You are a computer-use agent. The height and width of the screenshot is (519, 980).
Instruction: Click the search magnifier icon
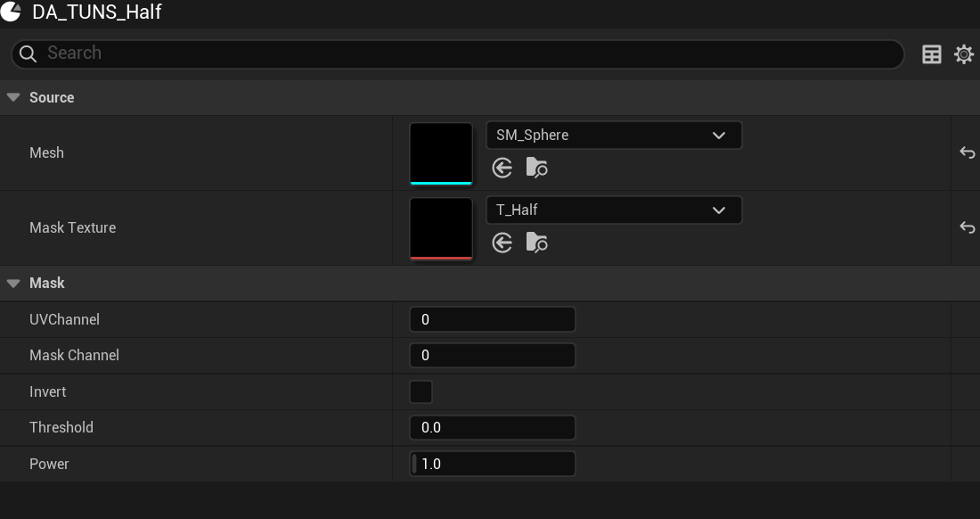[x=28, y=54]
